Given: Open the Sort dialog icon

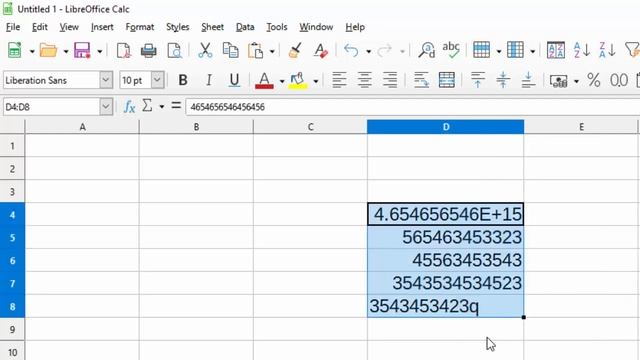Looking at the screenshot, I should (556, 50).
